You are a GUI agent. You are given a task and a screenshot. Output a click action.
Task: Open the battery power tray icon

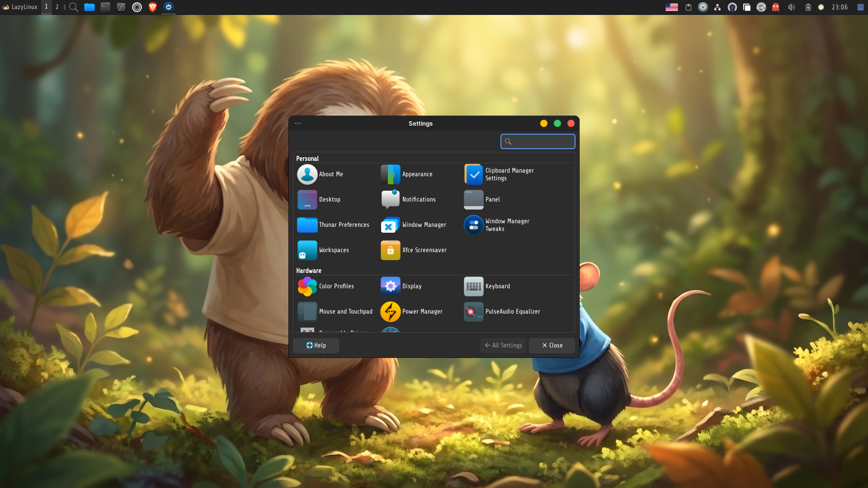click(x=808, y=7)
